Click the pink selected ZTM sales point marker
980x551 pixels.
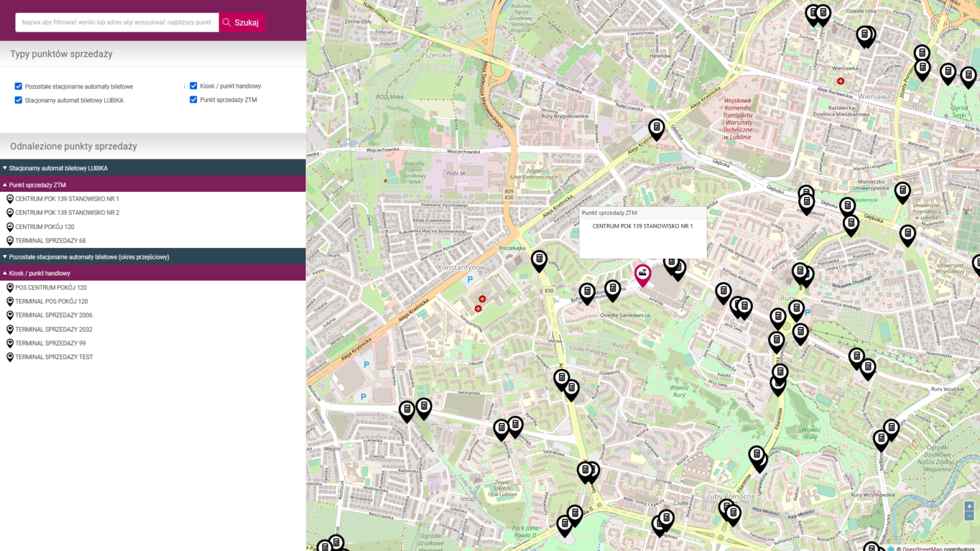click(642, 274)
